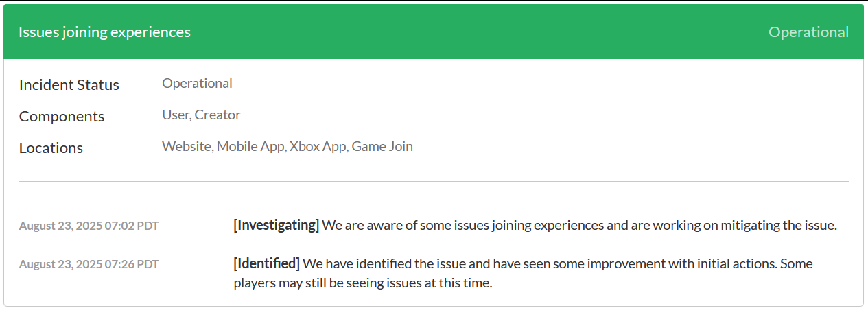868x317 pixels.
Task: Select the "Locations" label
Action: click(x=51, y=148)
